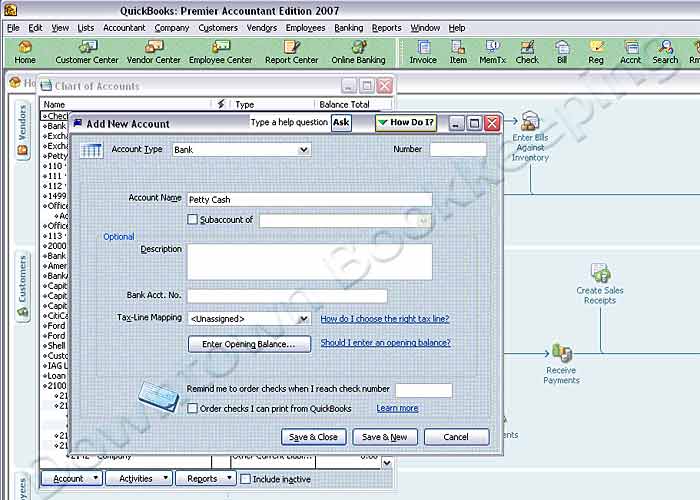Click the check number reminder field

[x=424, y=390]
